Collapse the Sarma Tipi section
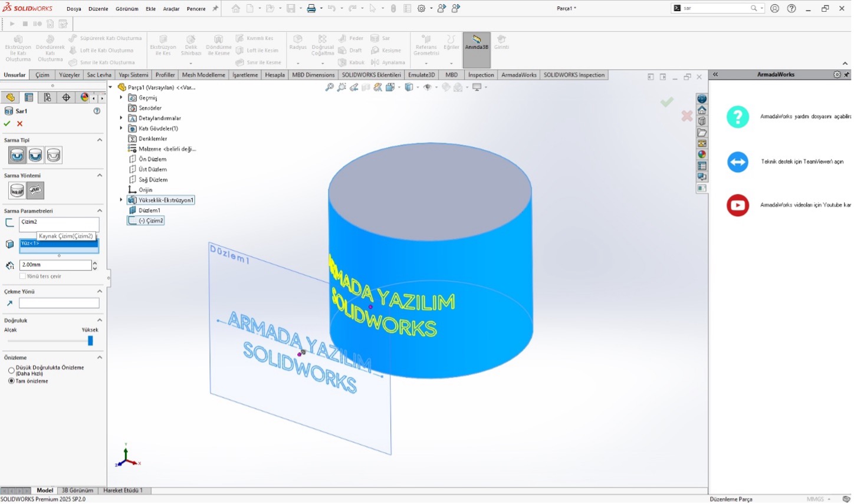Viewport: 854px width, 504px height. (100, 140)
